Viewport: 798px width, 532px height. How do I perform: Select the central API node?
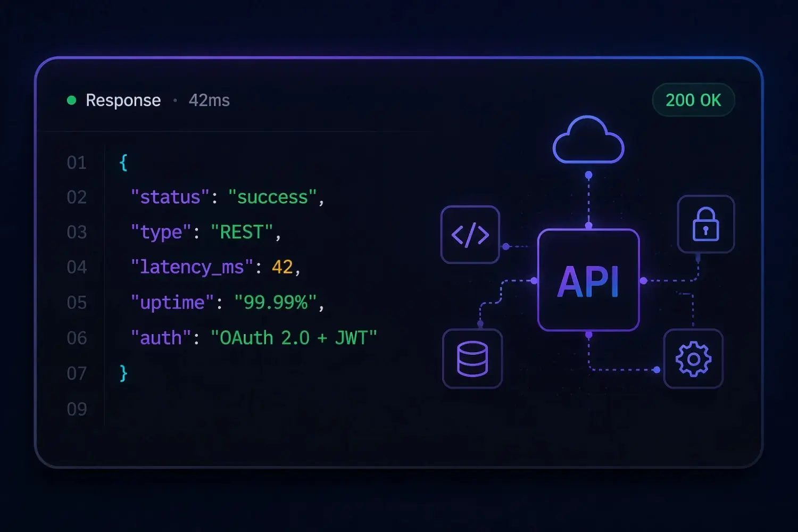tap(588, 280)
